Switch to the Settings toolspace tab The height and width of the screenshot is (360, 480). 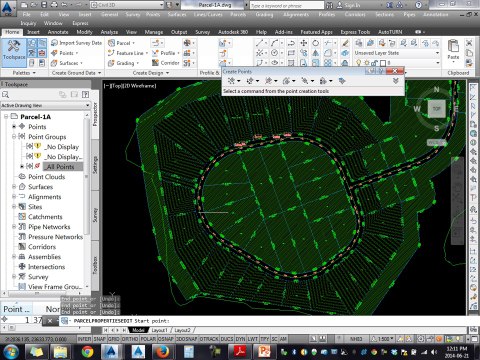coord(95,165)
